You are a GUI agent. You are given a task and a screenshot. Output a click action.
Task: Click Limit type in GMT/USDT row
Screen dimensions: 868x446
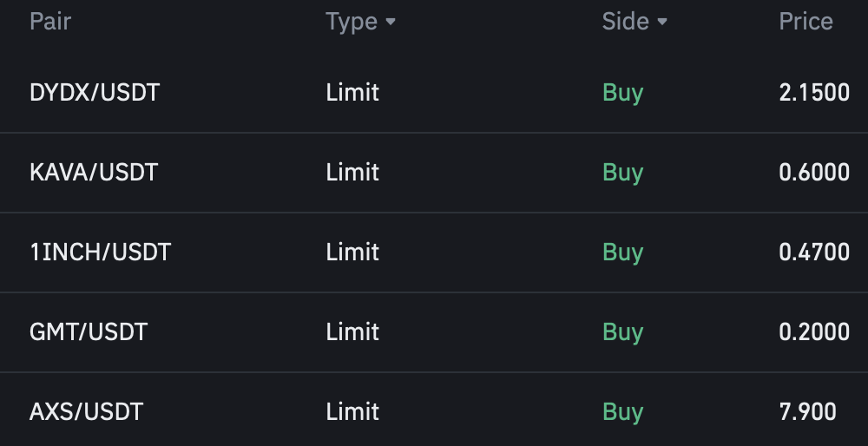tap(352, 332)
